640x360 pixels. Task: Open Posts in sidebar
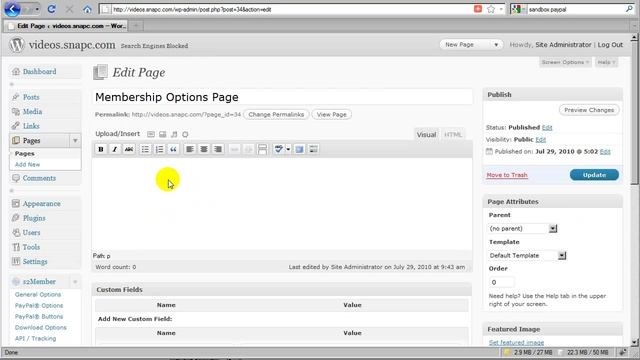[31, 97]
